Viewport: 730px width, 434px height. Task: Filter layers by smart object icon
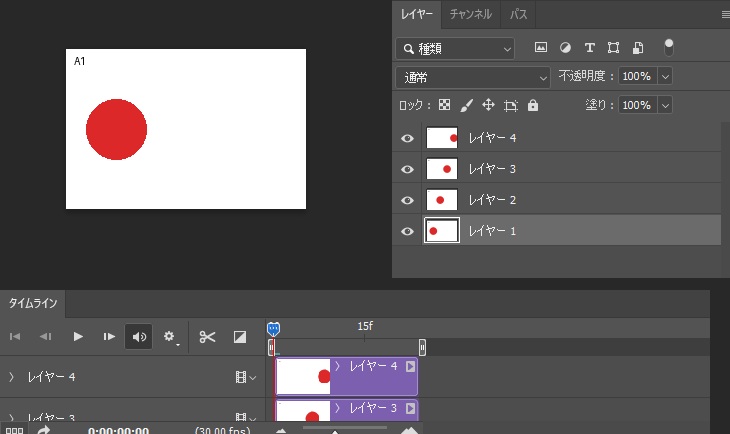[638, 47]
